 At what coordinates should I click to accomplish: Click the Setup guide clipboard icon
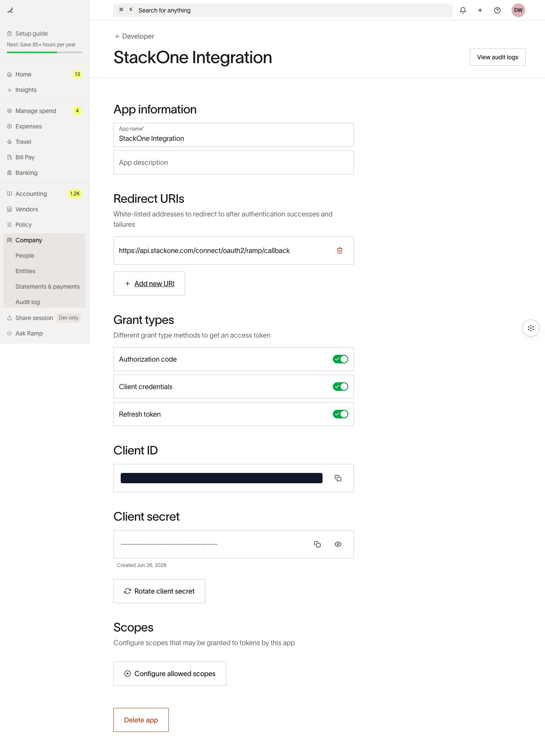[9, 34]
